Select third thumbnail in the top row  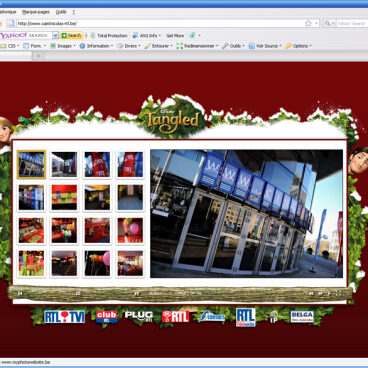click(97, 165)
